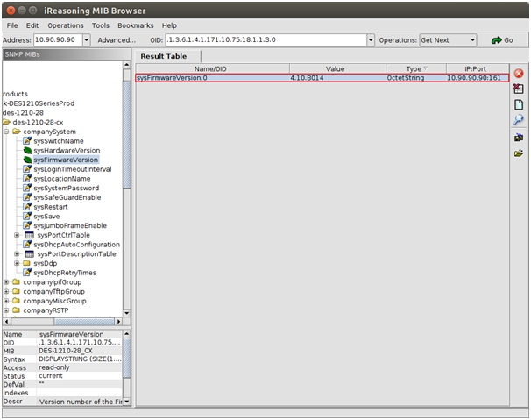Screen dimensions: 531x420
Task: Expand the companyRSTP folder
Action: tap(6, 310)
